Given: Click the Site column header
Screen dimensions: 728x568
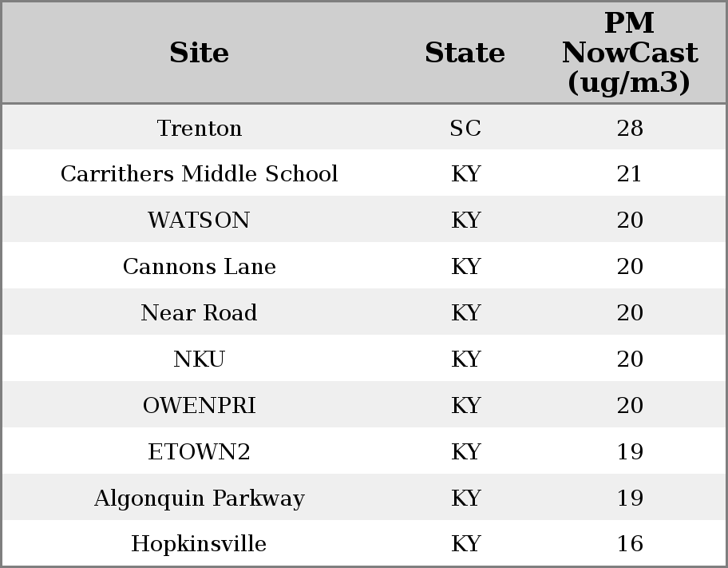Looking at the screenshot, I should pos(199,53).
